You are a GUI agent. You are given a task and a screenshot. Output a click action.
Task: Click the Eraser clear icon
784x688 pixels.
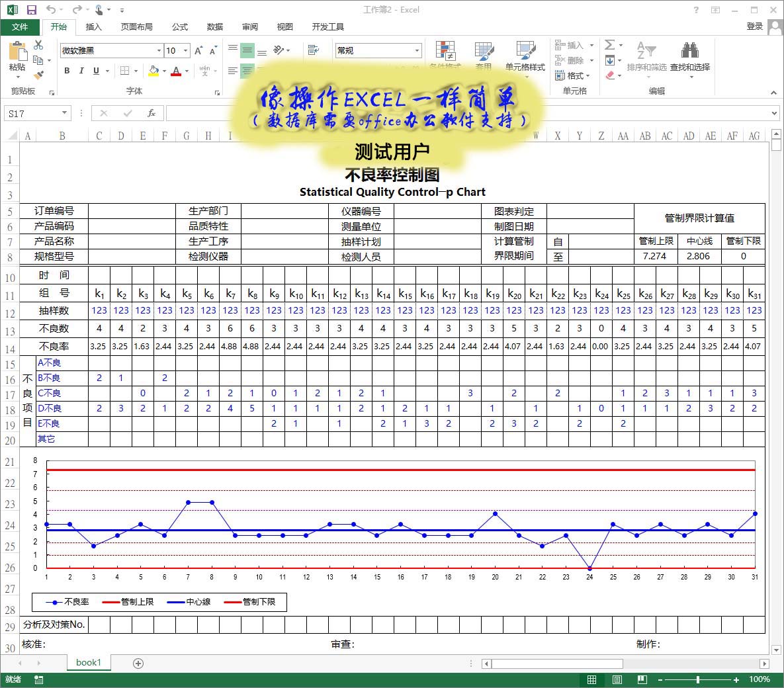pos(610,75)
